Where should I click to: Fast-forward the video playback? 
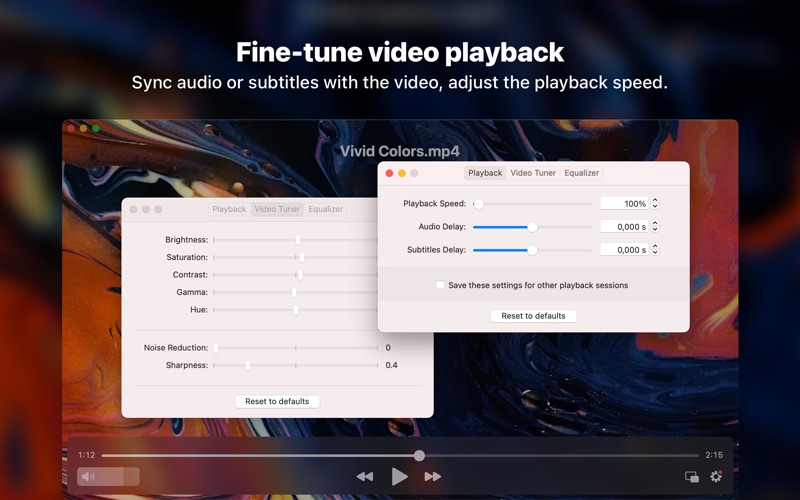tap(433, 477)
